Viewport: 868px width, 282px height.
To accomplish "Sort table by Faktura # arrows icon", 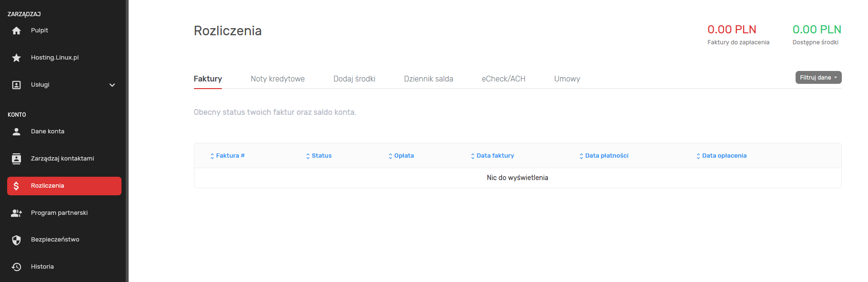I will click(212, 156).
